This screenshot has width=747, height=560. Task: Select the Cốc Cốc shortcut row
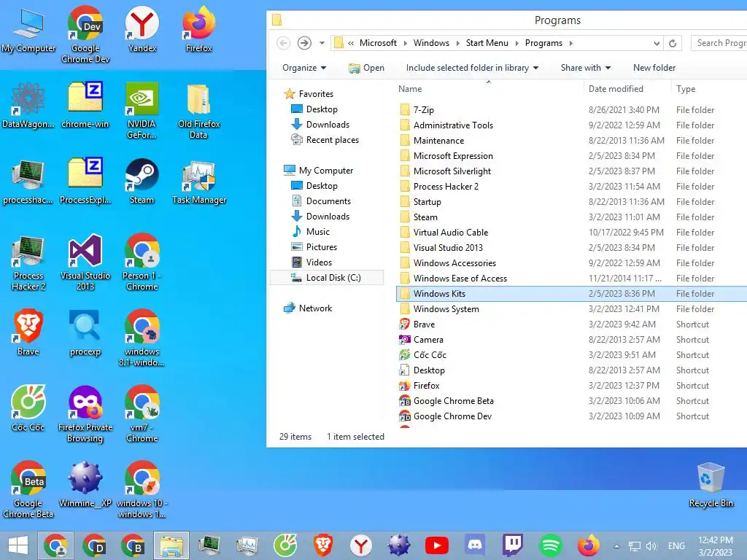pos(571,355)
